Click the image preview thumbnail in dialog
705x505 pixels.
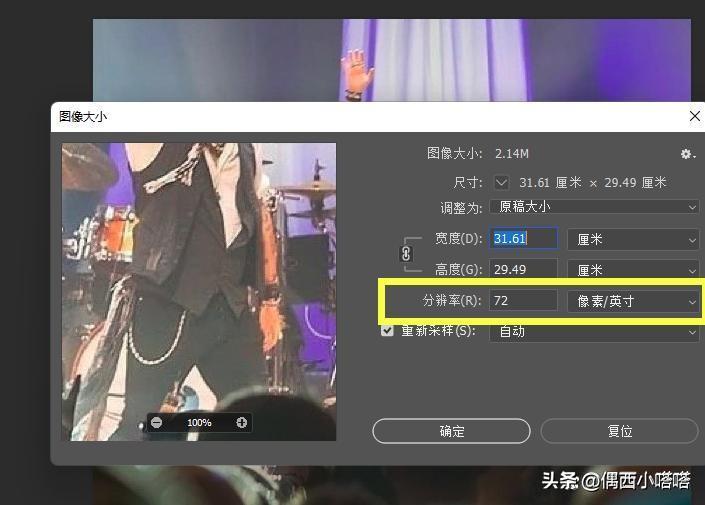click(x=199, y=280)
